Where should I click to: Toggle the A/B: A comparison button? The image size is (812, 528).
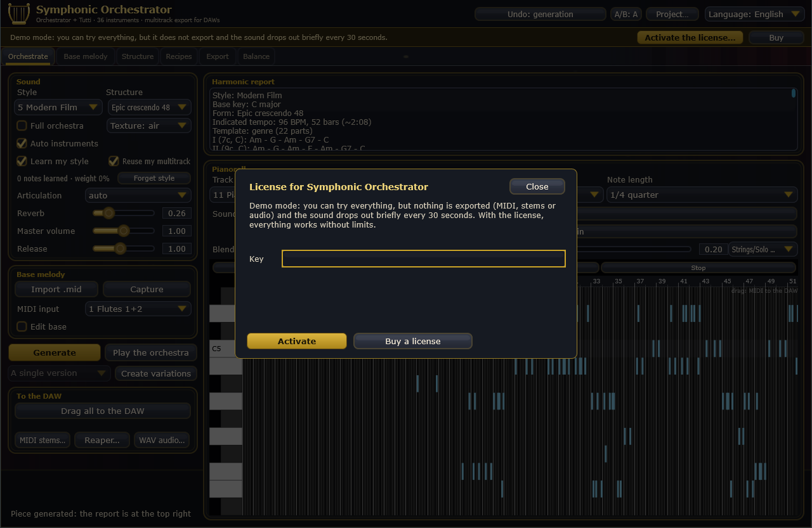pos(626,14)
